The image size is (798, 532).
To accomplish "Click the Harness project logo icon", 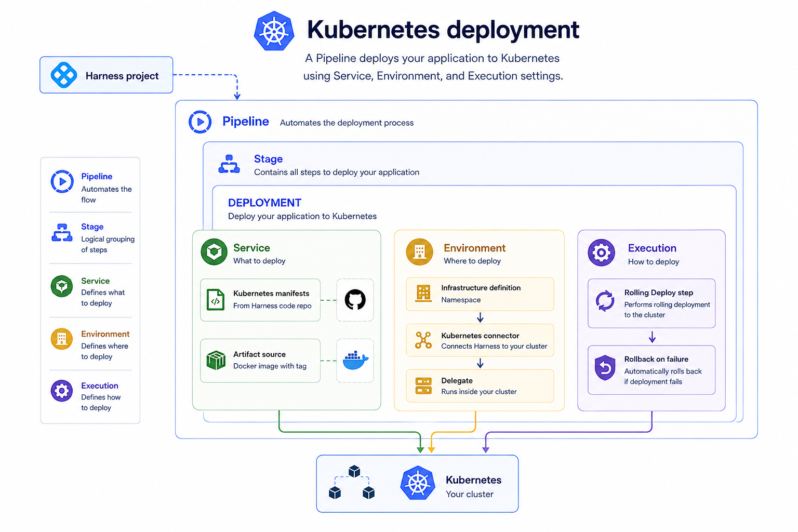I will 64,75.
